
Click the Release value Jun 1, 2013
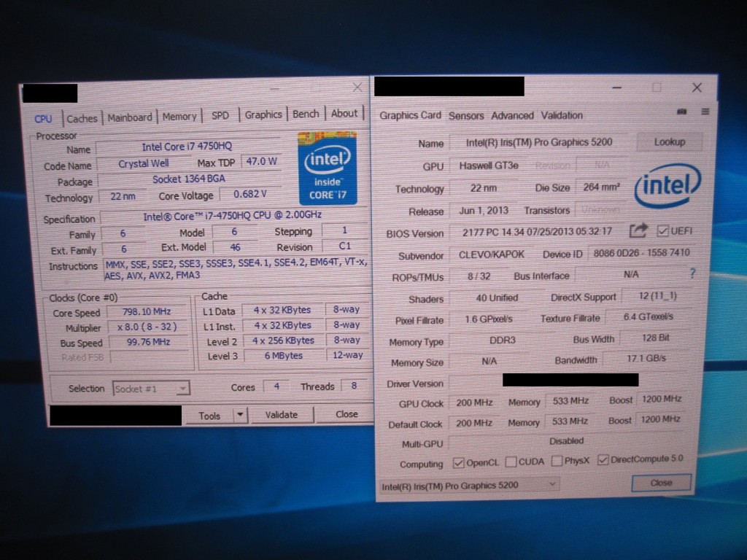[x=484, y=211]
